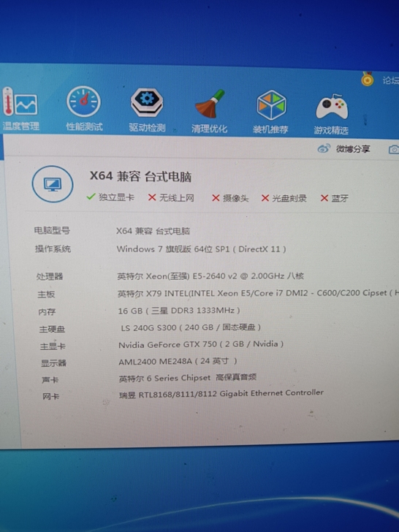Click the 电脑型号 label
The width and height of the screenshot is (399, 532).
click(52, 231)
